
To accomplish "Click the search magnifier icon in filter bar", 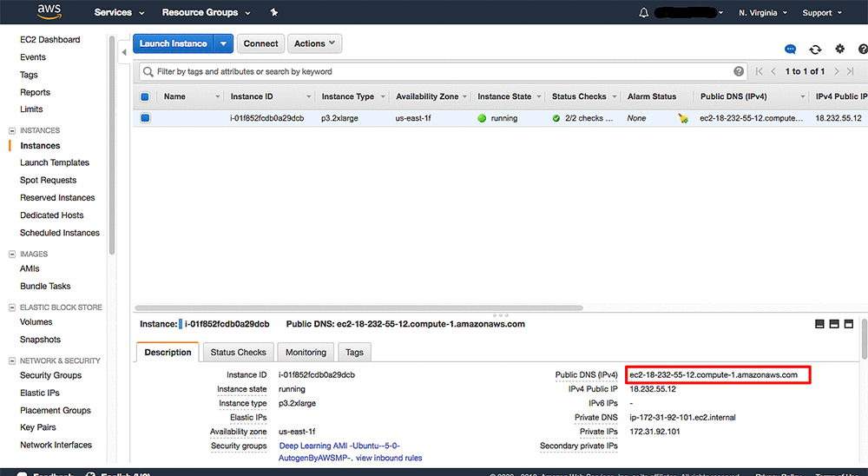I will point(148,71).
